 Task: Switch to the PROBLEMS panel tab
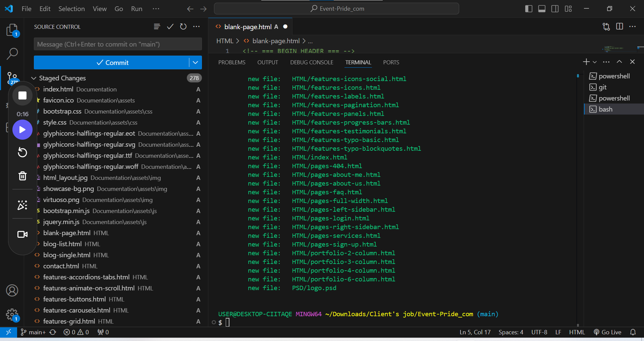(x=232, y=62)
